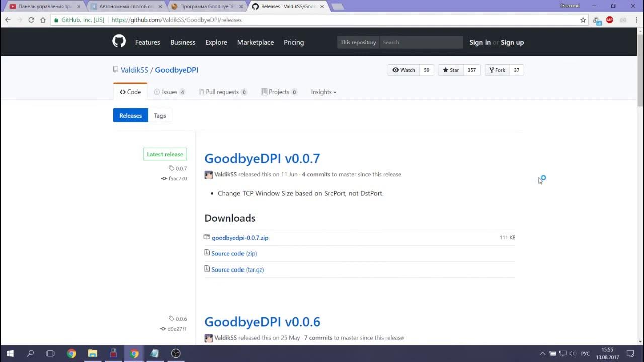This screenshot has height=362, width=644.
Task: Switch to the Code tab
Action: 130,92
